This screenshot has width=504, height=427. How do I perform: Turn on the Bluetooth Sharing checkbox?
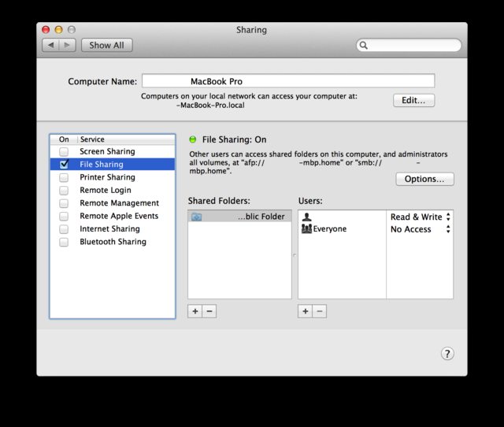point(64,242)
